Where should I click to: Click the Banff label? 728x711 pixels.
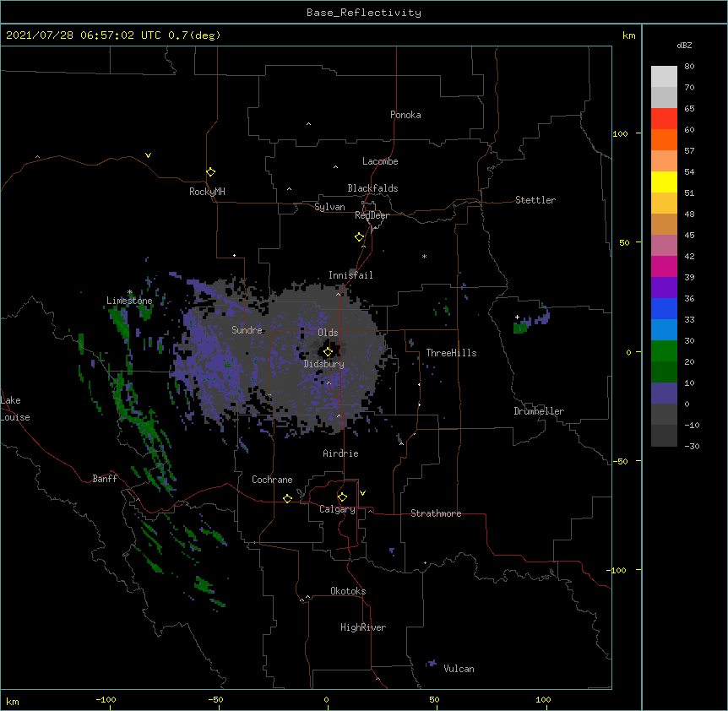(105, 479)
